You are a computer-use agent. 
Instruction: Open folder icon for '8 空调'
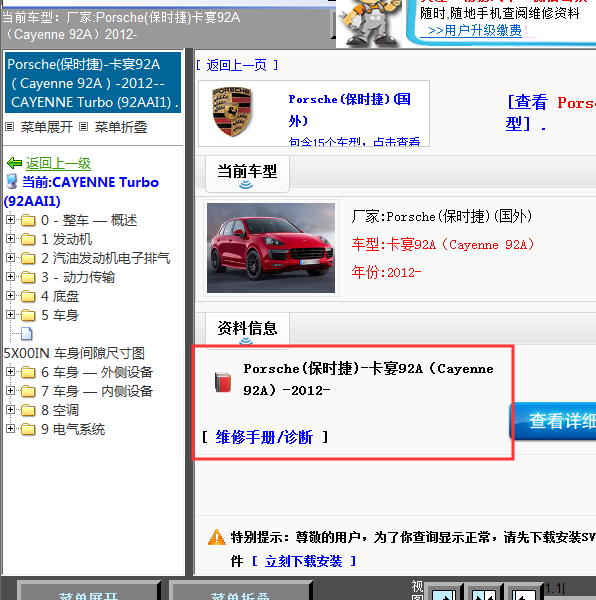pyautogui.click(x=28, y=411)
